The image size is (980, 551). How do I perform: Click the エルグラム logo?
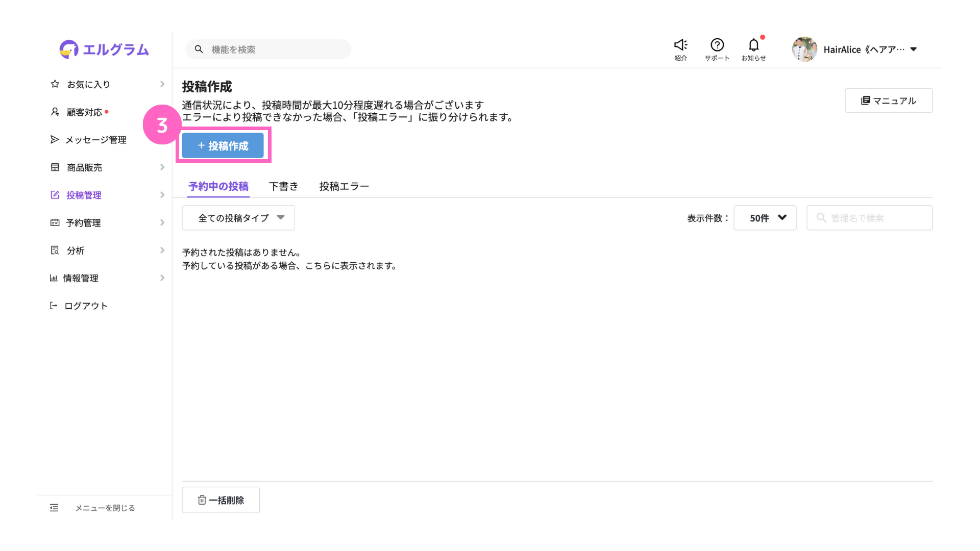104,49
